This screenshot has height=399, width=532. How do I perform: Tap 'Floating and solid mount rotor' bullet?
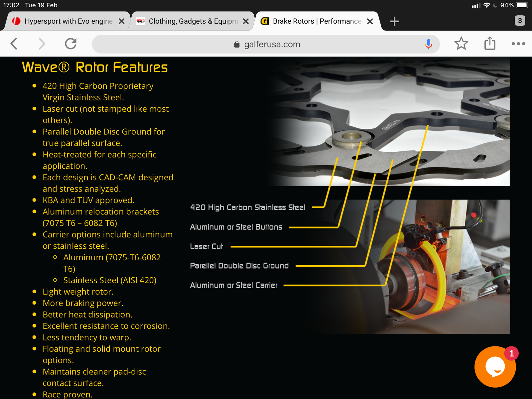[x=101, y=354]
